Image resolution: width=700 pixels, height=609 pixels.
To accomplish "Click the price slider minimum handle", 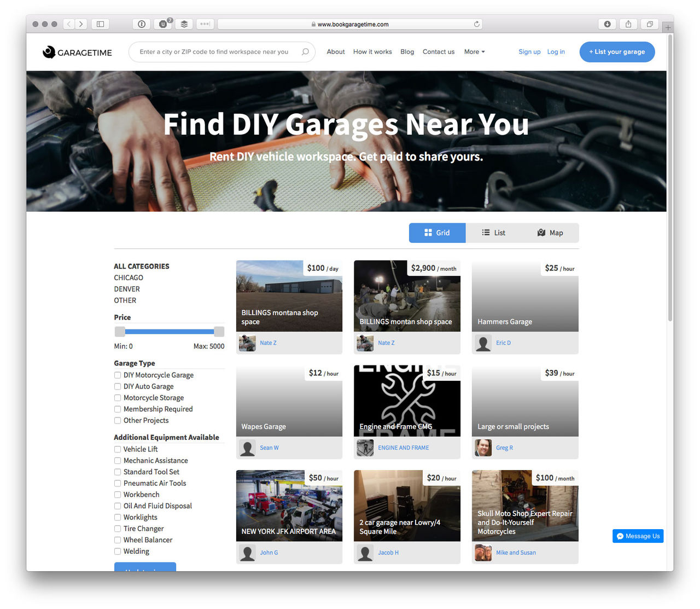I will click(120, 332).
